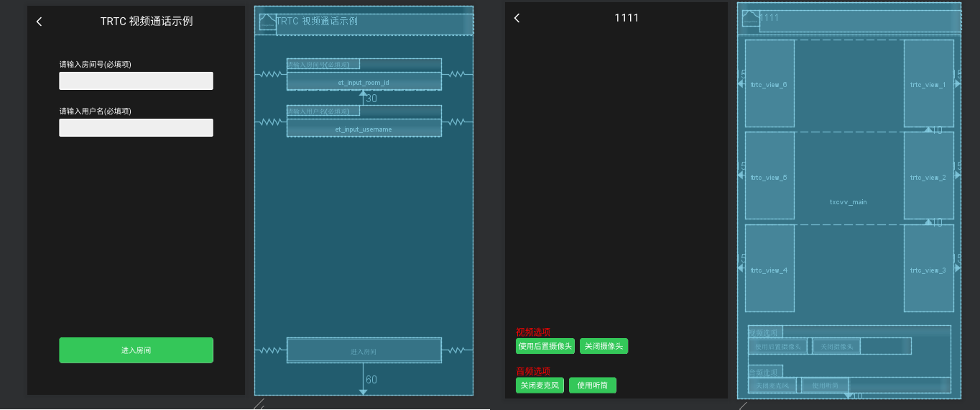
Task: Click the green 进入房间 button
Action: click(x=136, y=350)
